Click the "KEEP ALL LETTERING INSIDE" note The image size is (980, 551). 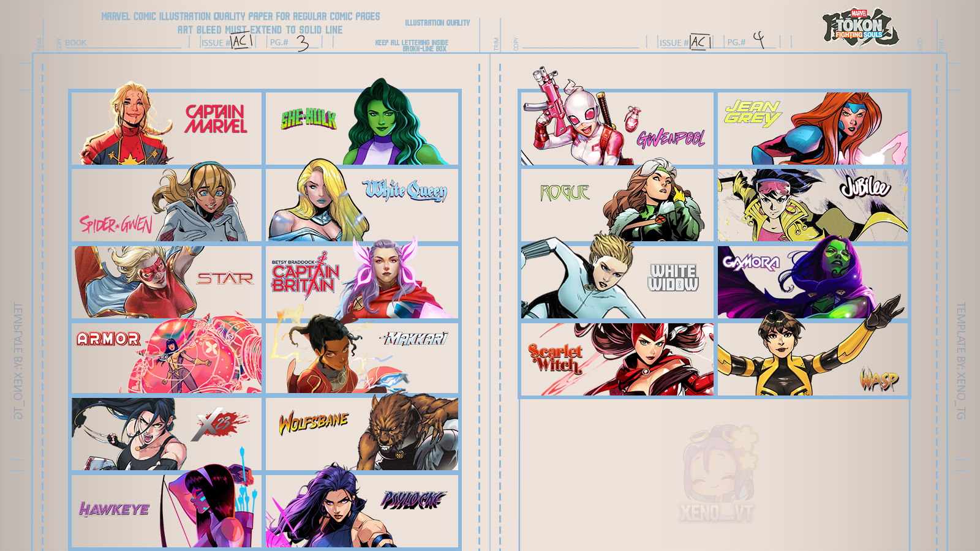click(412, 42)
